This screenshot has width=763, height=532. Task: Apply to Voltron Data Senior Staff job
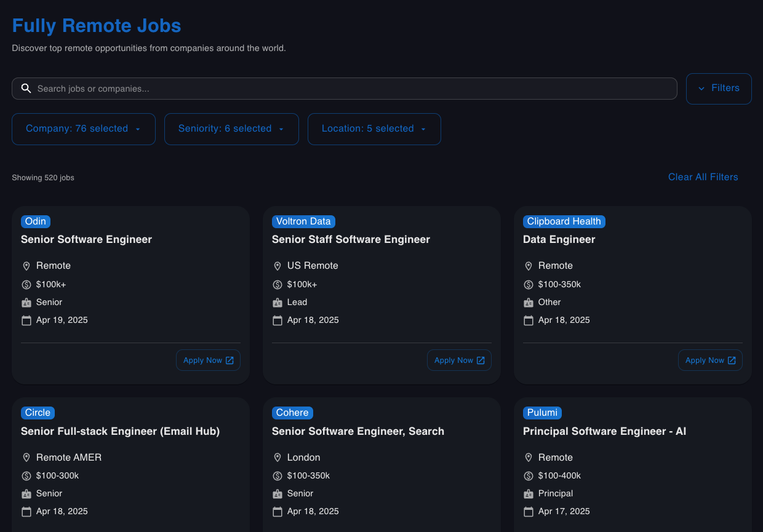[459, 360]
